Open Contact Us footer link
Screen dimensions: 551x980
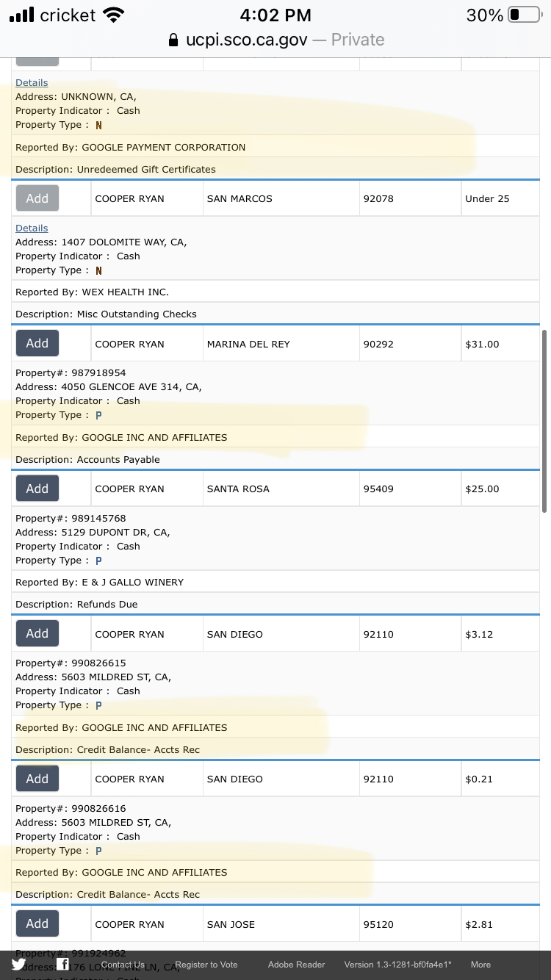coord(123,965)
